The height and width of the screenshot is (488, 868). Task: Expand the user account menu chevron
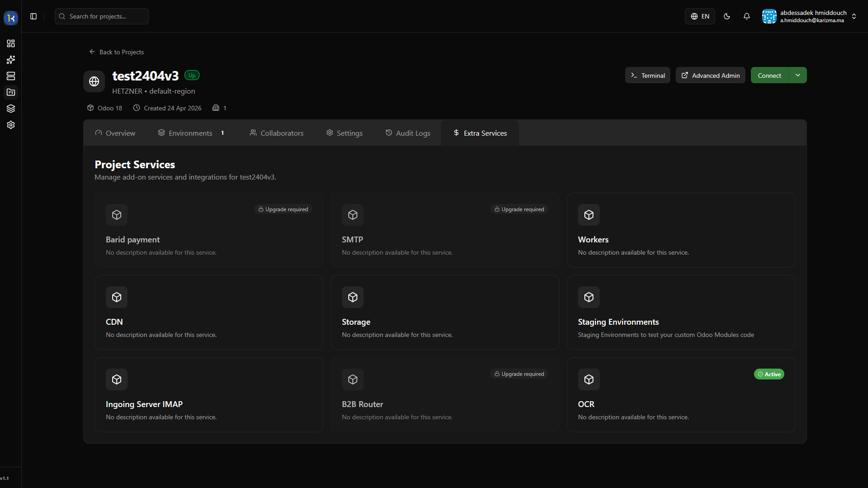[854, 16]
